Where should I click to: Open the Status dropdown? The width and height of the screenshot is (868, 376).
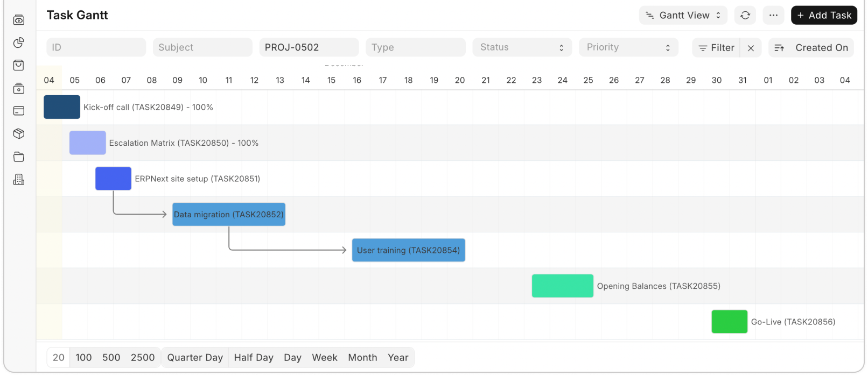tap(521, 47)
